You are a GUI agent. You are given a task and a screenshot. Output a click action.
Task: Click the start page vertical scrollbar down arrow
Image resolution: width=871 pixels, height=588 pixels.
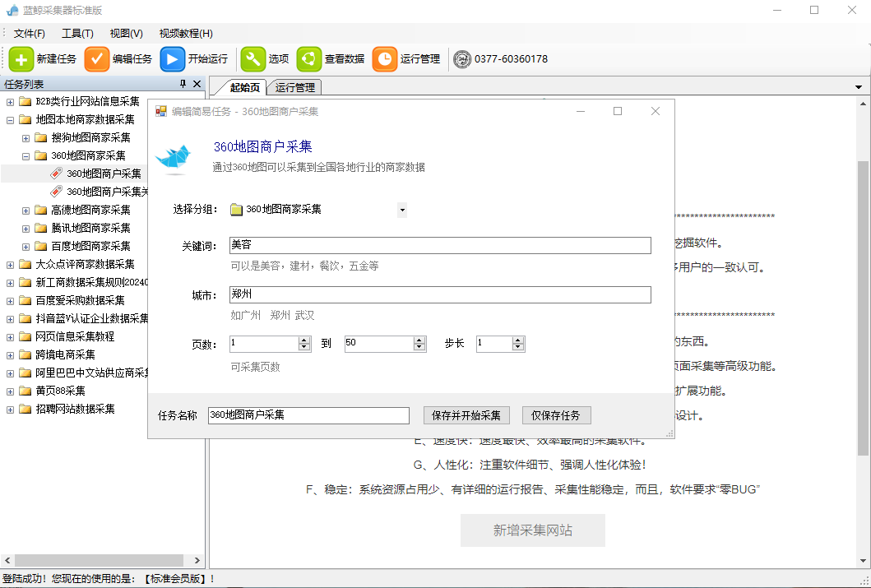[x=864, y=562]
